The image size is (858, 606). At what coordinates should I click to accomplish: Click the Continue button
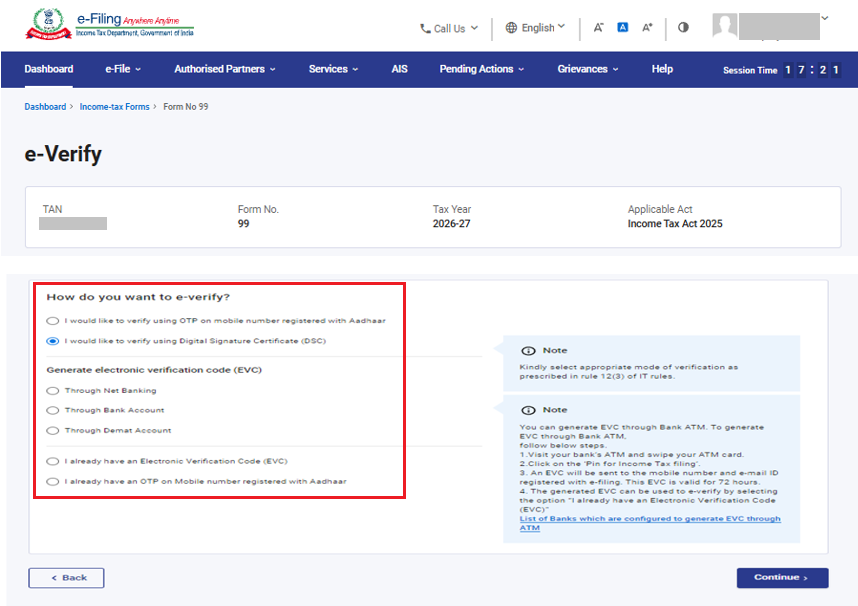pos(782,578)
